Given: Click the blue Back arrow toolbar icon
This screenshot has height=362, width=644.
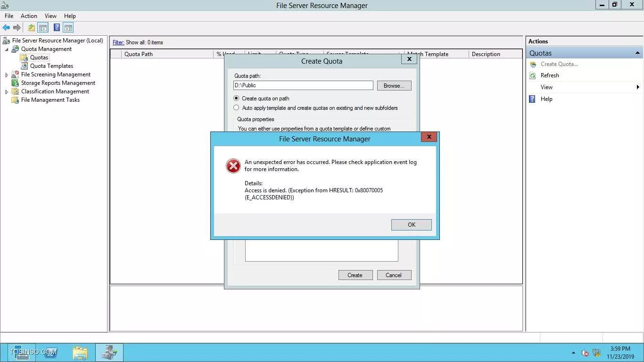Looking at the screenshot, I should (x=6, y=28).
